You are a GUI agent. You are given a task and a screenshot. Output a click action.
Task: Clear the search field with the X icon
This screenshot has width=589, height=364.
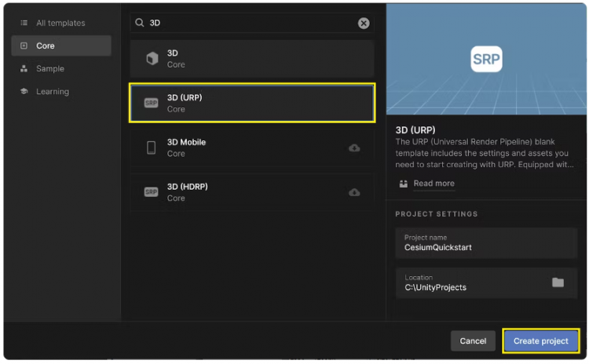[x=364, y=24]
